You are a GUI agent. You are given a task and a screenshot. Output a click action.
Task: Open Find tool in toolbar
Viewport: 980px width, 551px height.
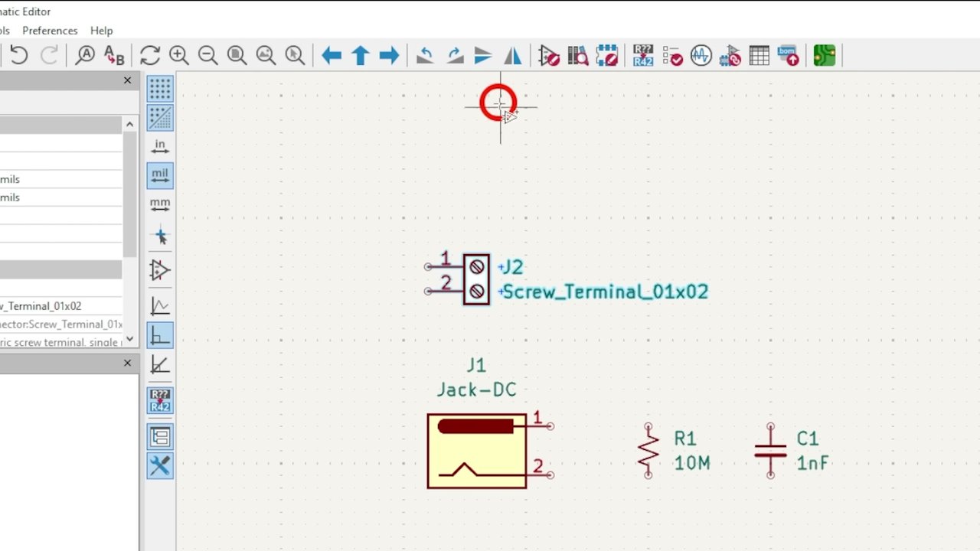[x=85, y=55]
